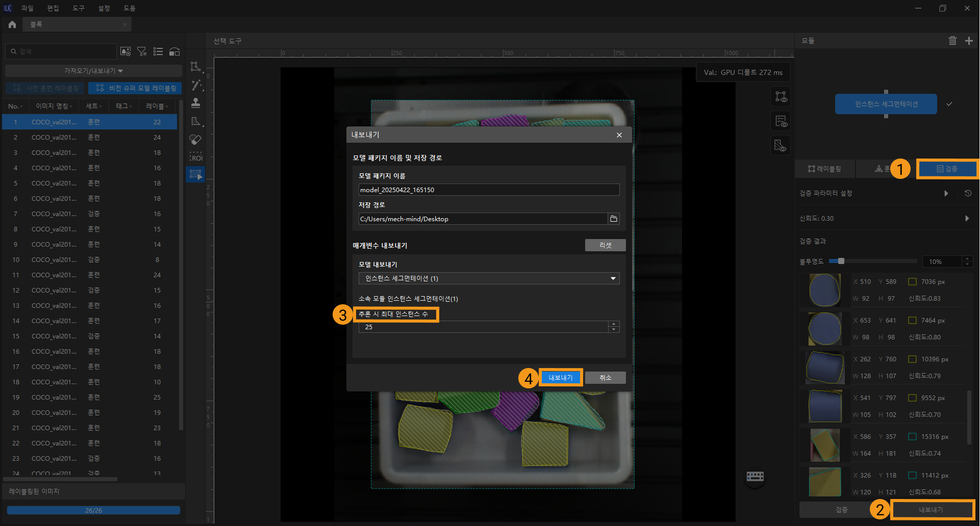Open the image list filter icon
980x526 pixels.
point(142,51)
